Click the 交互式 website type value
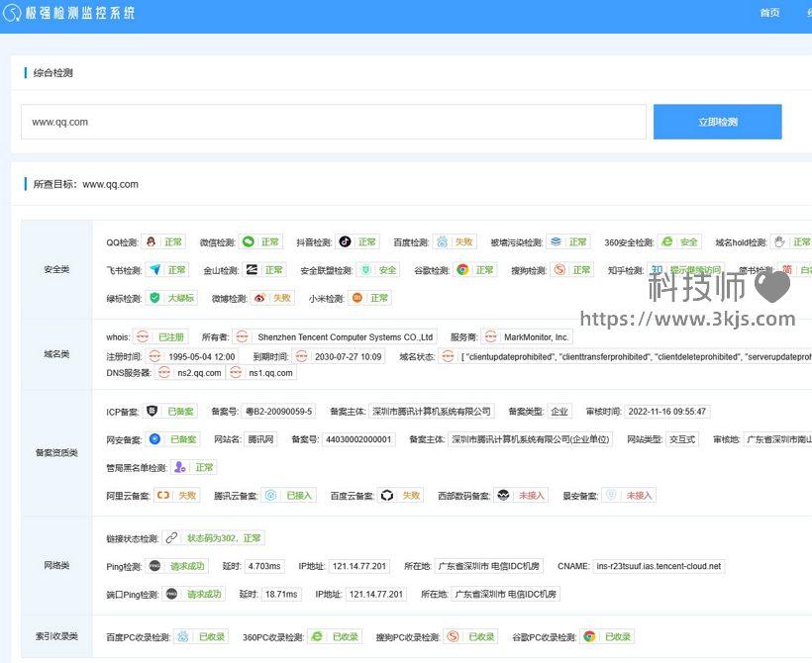 [682, 439]
